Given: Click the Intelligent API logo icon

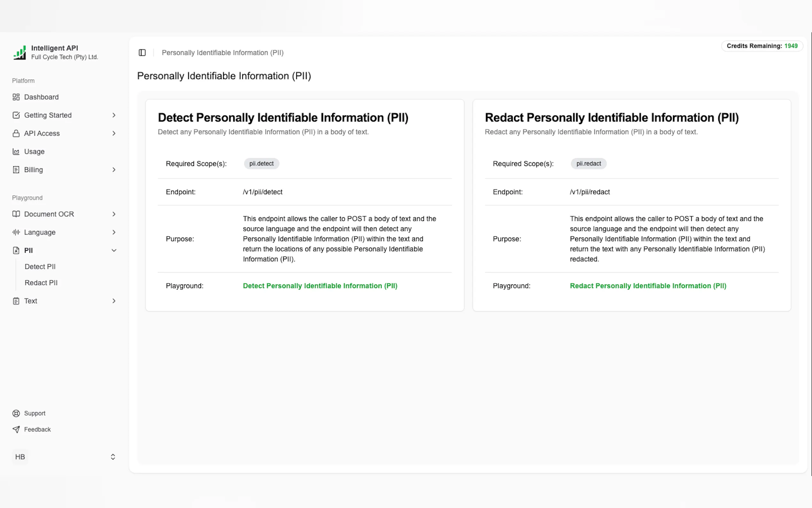Looking at the screenshot, I should click(20, 53).
